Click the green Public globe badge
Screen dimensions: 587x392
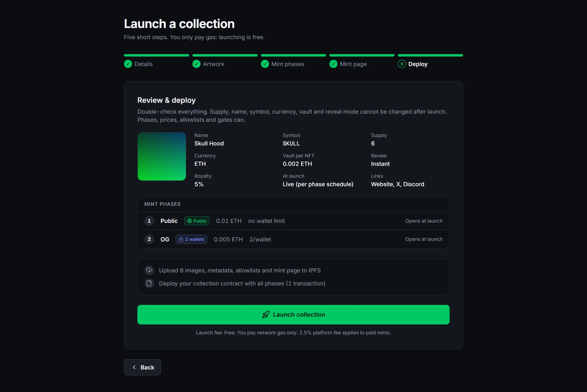197,221
